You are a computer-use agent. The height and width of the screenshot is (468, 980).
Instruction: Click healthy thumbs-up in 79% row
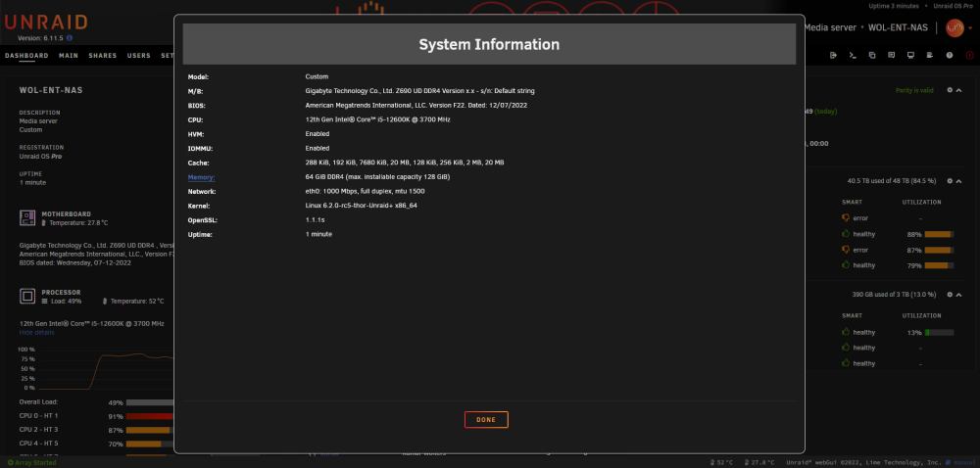click(x=846, y=265)
